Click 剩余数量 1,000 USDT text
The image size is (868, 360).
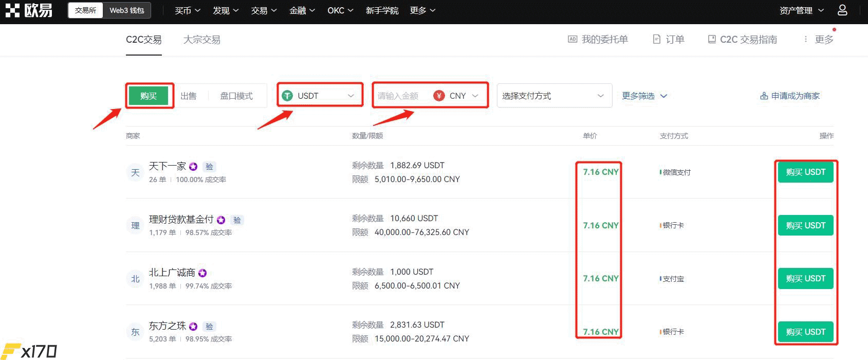pyautogui.click(x=393, y=272)
